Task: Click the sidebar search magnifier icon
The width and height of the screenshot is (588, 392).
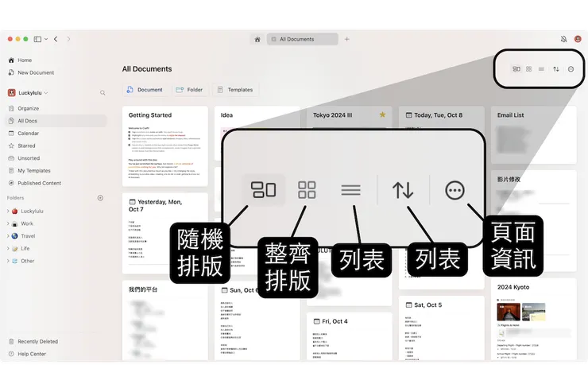Action: [103, 93]
